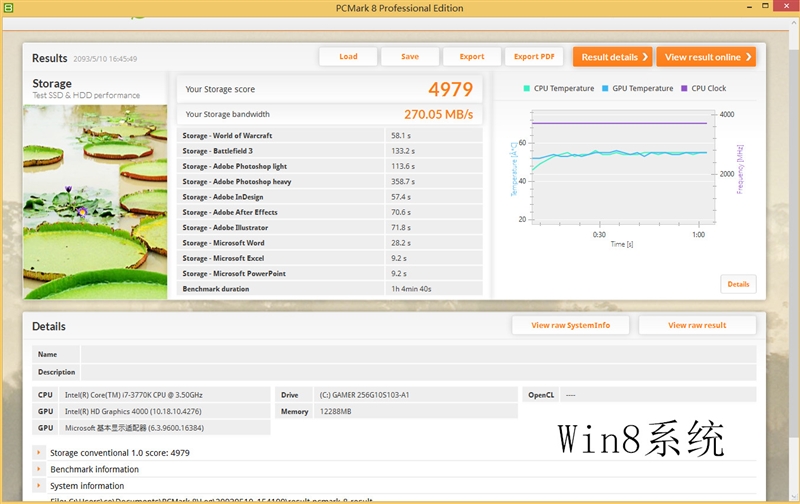Open View raw SystemInfo
The image size is (800, 504).
tap(570, 325)
